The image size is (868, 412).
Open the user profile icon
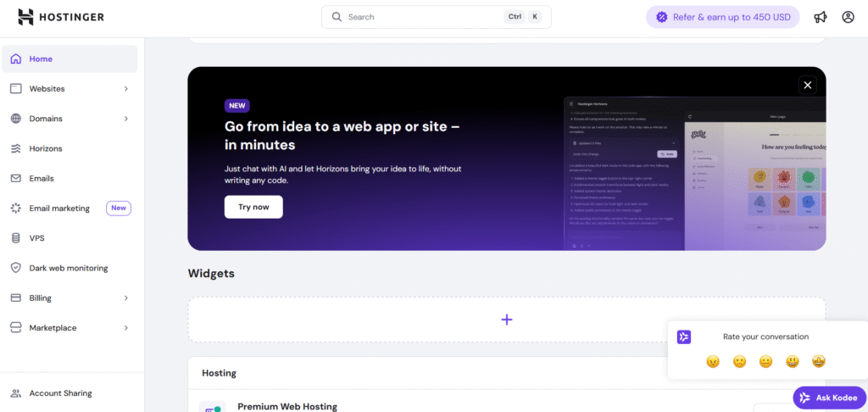(848, 17)
